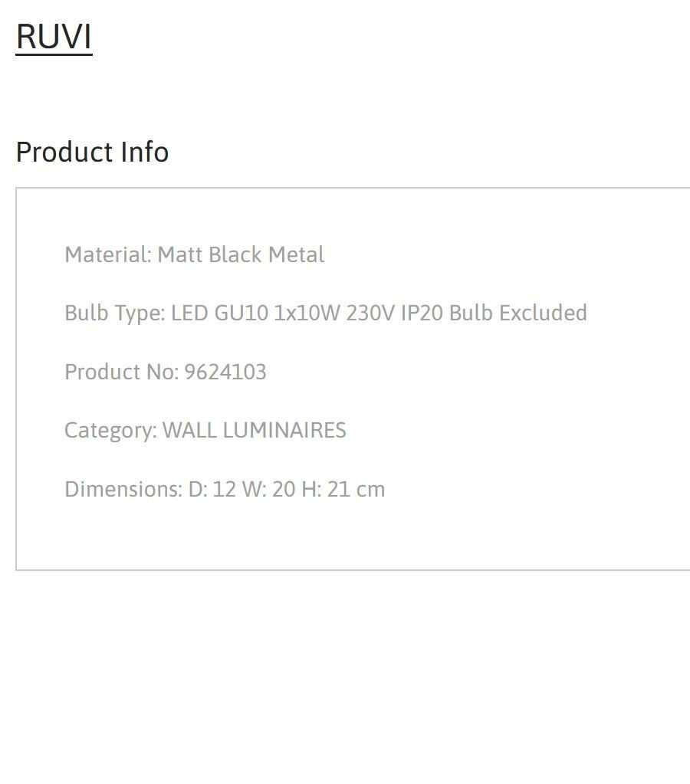Select the Product No: 9624103 line
Screen dimensions: 690x784
click(x=166, y=372)
